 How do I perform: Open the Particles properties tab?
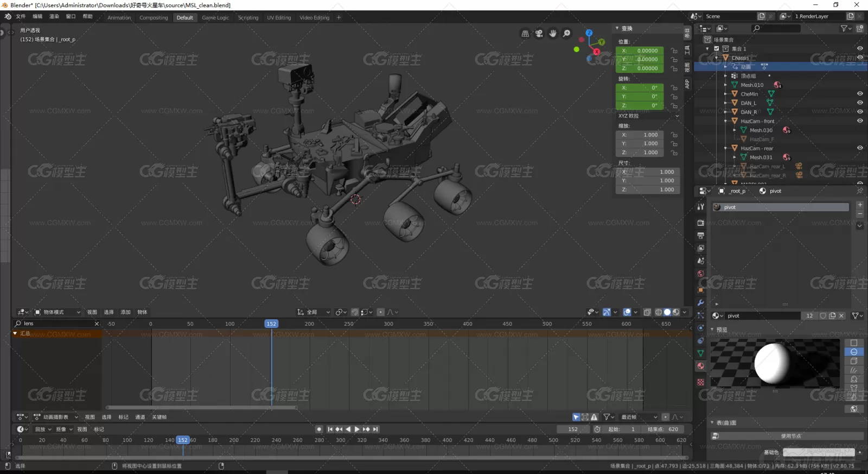click(701, 315)
